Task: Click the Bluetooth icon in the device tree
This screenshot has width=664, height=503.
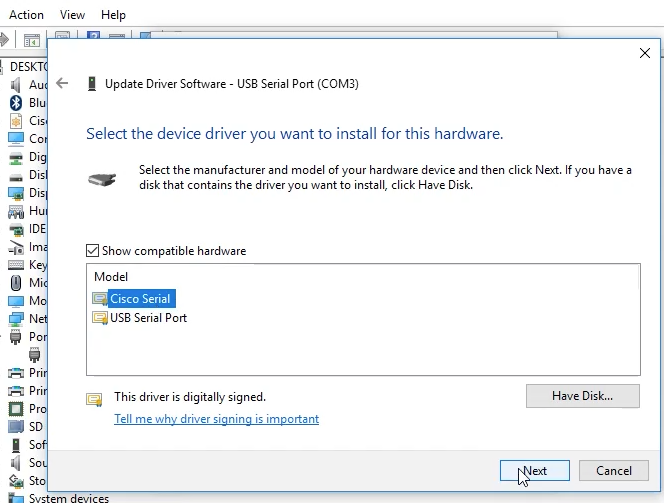Action: tap(16, 103)
